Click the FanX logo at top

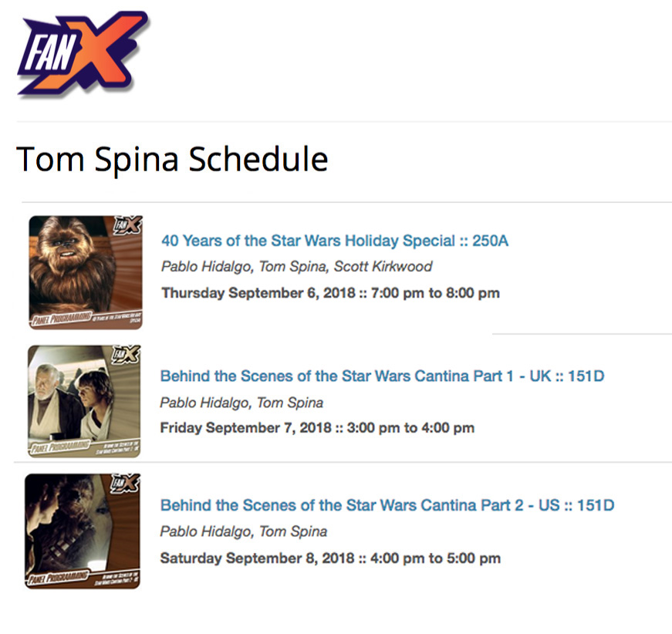pyautogui.click(x=84, y=53)
